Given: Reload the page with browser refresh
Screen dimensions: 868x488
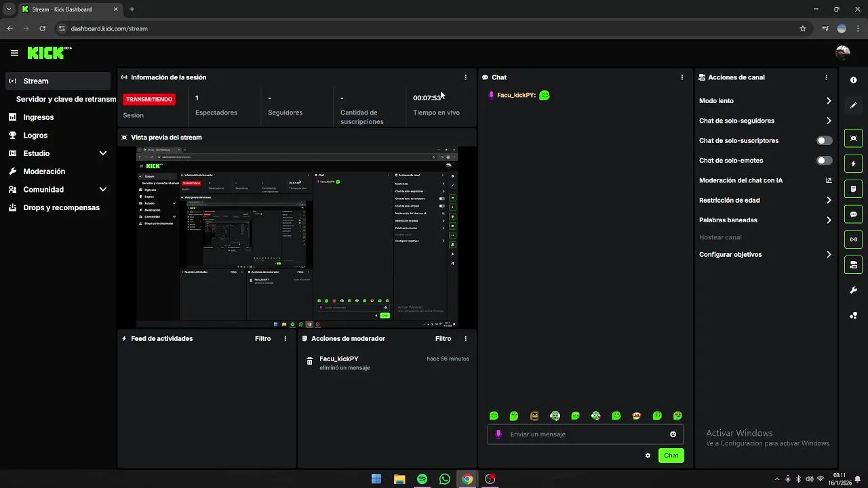Looking at the screenshot, I should tap(42, 28).
